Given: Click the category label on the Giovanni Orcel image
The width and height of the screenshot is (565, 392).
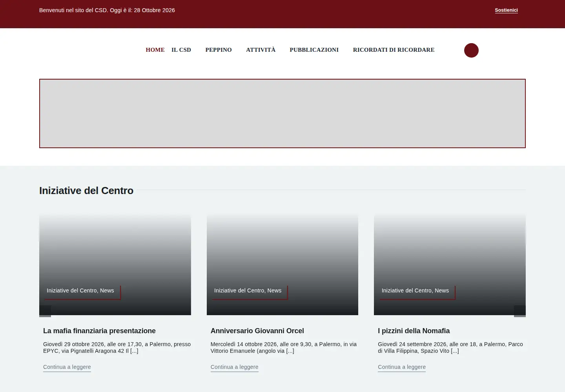Looking at the screenshot, I should tap(248, 290).
